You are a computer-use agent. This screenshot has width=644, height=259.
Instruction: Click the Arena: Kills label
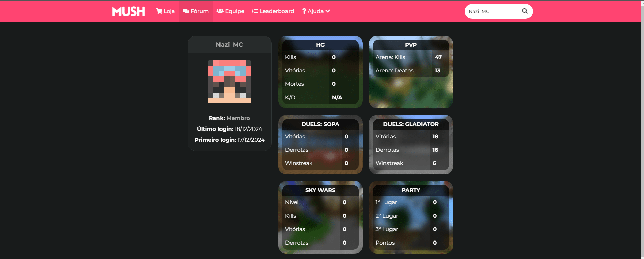tap(391, 57)
